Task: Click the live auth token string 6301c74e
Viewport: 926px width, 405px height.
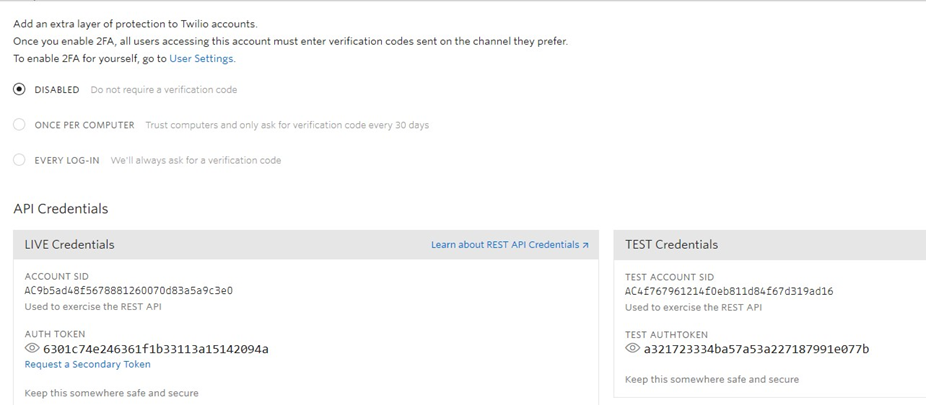Action: coord(156,349)
